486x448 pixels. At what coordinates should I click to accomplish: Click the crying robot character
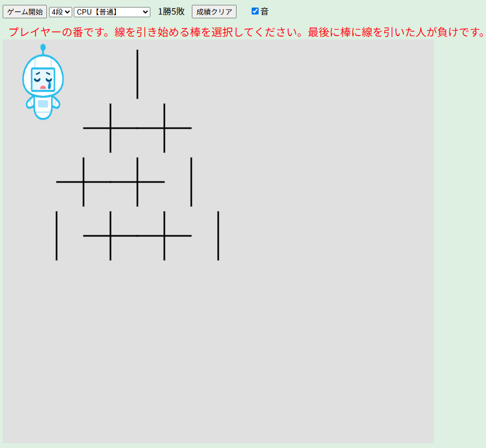43,82
